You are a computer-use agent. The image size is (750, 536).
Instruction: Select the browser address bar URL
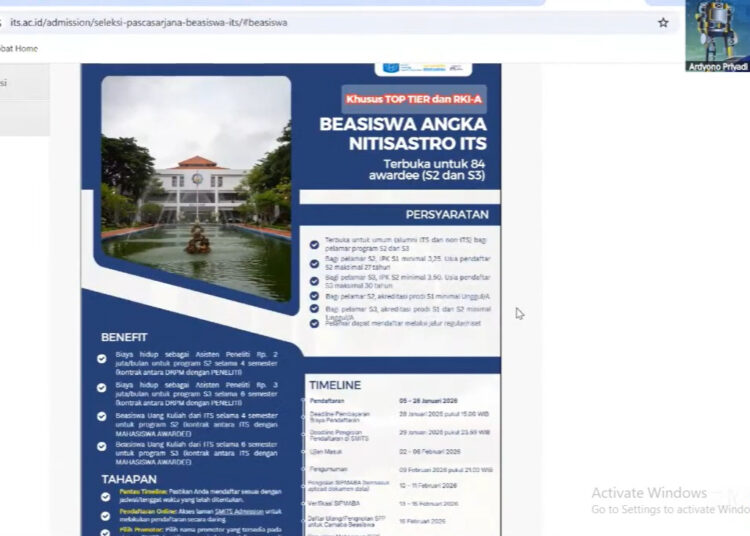(x=149, y=22)
